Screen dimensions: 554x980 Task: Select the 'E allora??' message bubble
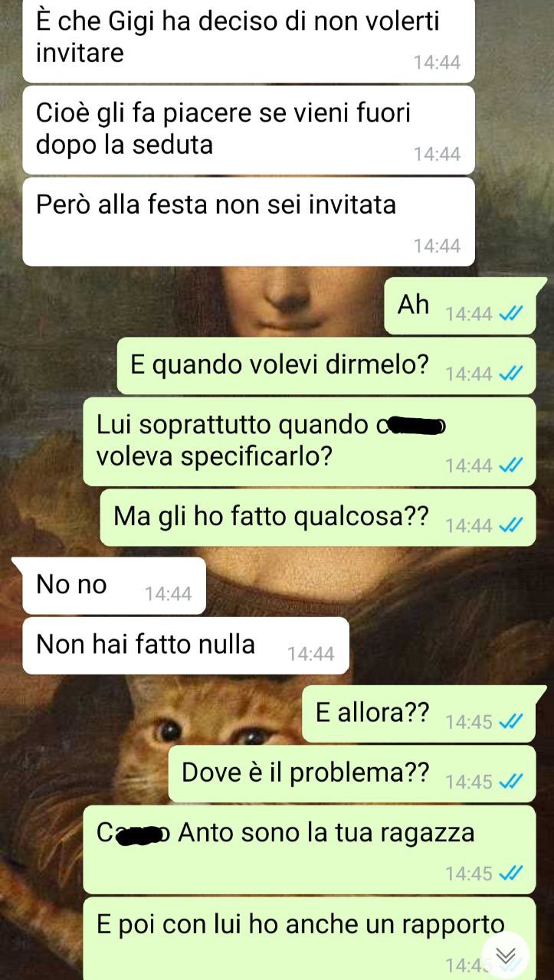(419, 714)
